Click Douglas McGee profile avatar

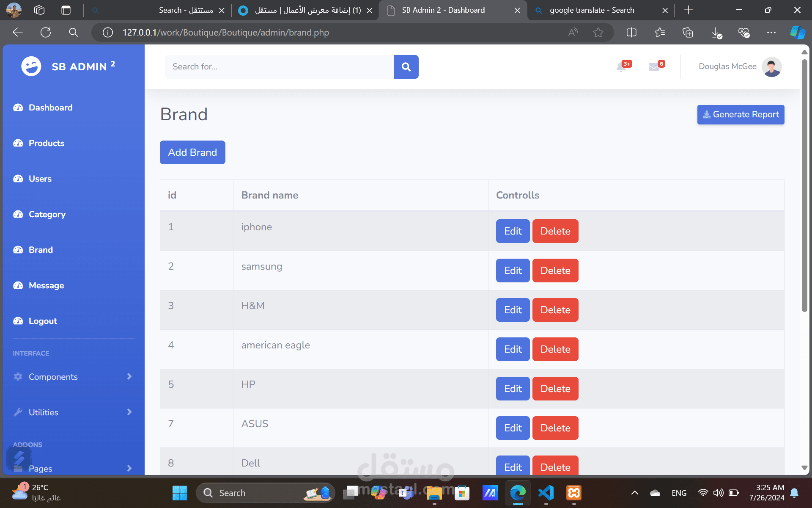(x=771, y=66)
